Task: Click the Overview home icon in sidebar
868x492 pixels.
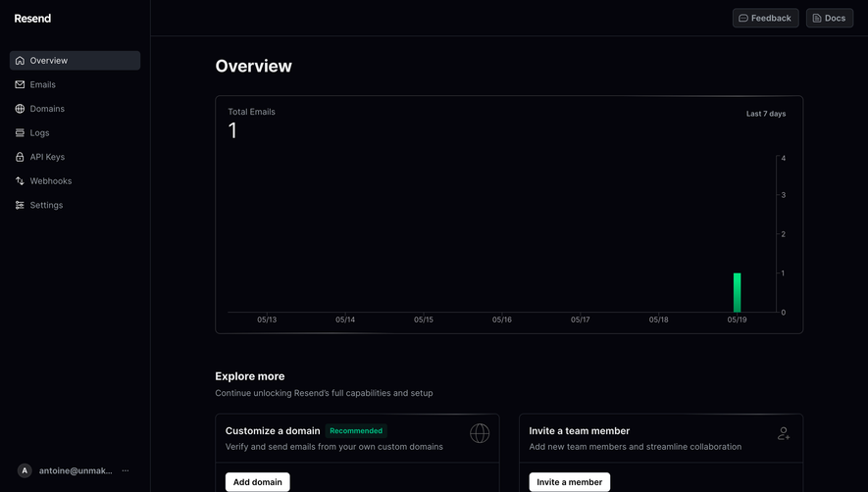Action: click(x=20, y=61)
